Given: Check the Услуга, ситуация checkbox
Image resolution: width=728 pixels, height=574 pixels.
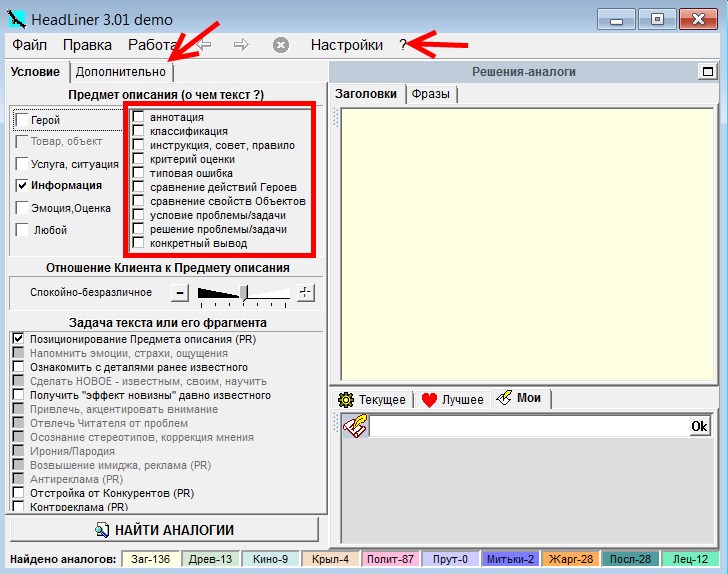Looking at the screenshot, I should tap(22, 163).
